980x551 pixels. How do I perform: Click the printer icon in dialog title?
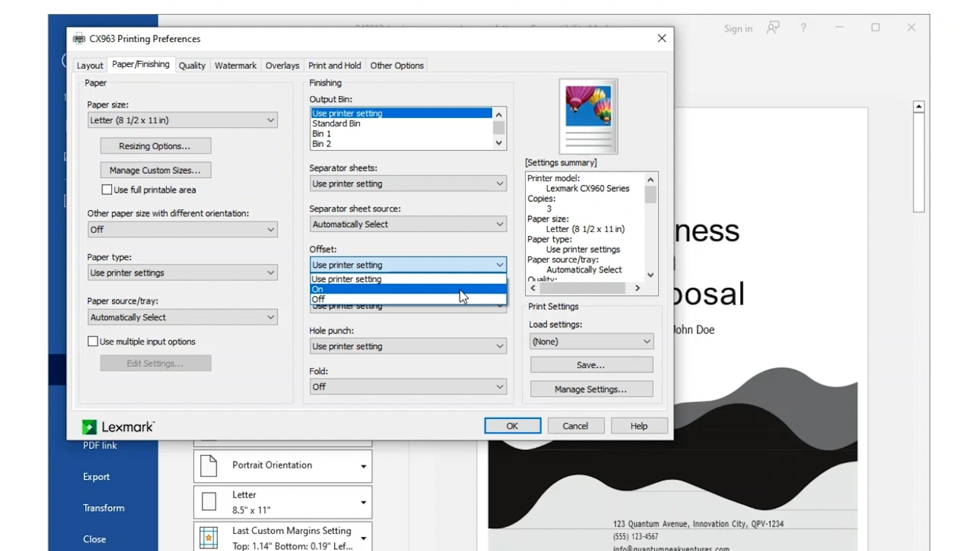click(x=79, y=39)
